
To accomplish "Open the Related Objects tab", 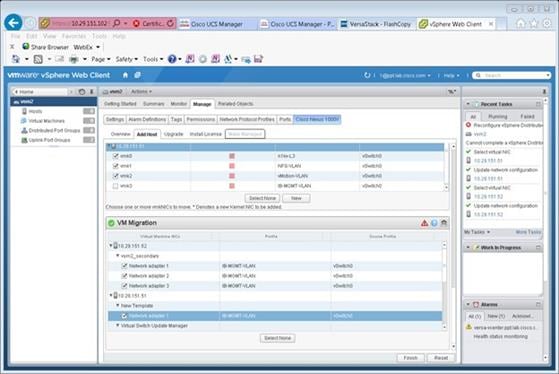I will click(x=236, y=104).
